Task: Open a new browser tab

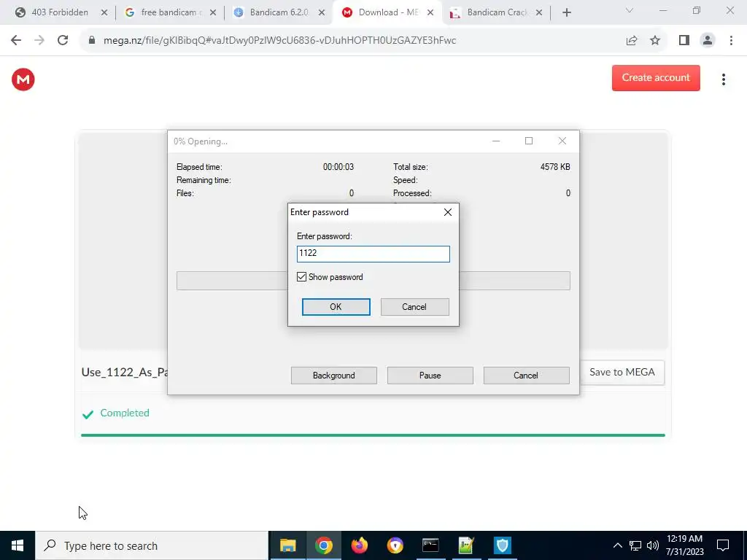Action: click(x=566, y=13)
